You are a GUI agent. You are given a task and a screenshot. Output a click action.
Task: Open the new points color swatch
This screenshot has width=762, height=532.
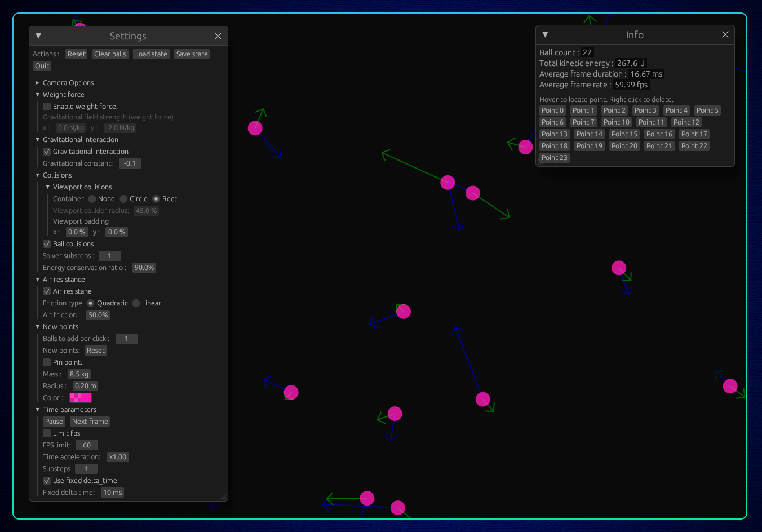pos(80,397)
